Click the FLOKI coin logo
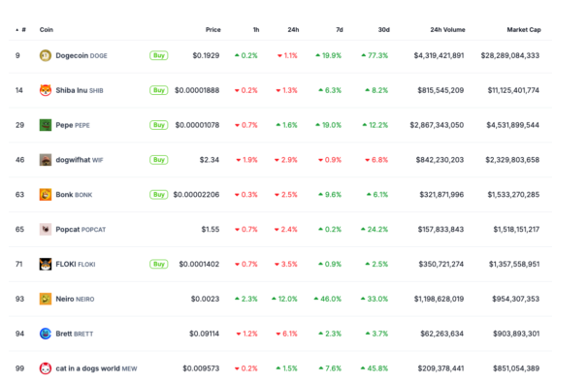The width and height of the screenshot is (588, 383). click(x=46, y=264)
